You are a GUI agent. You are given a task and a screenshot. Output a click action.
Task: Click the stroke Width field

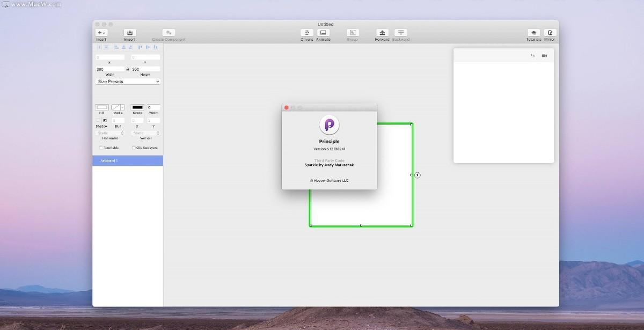point(153,107)
